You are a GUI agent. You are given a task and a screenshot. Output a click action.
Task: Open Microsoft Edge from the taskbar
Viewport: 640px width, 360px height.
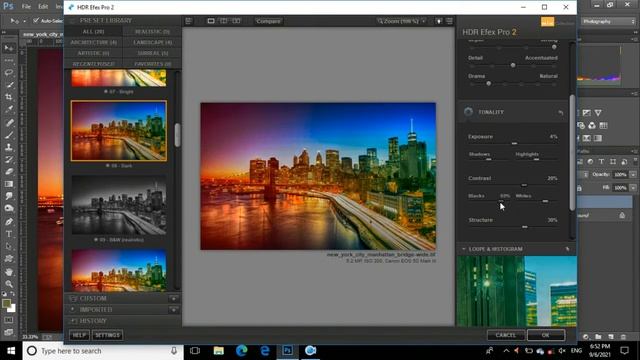tap(242, 351)
